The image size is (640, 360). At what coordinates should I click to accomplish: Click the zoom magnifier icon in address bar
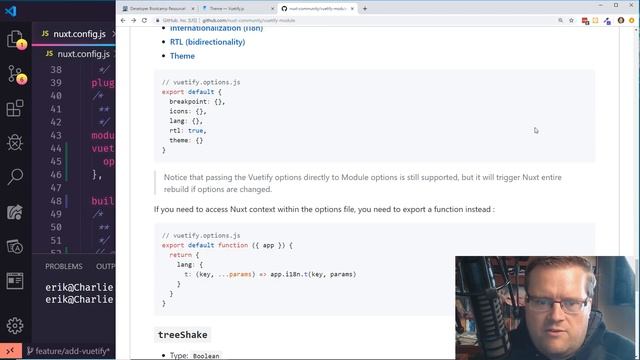point(561,20)
